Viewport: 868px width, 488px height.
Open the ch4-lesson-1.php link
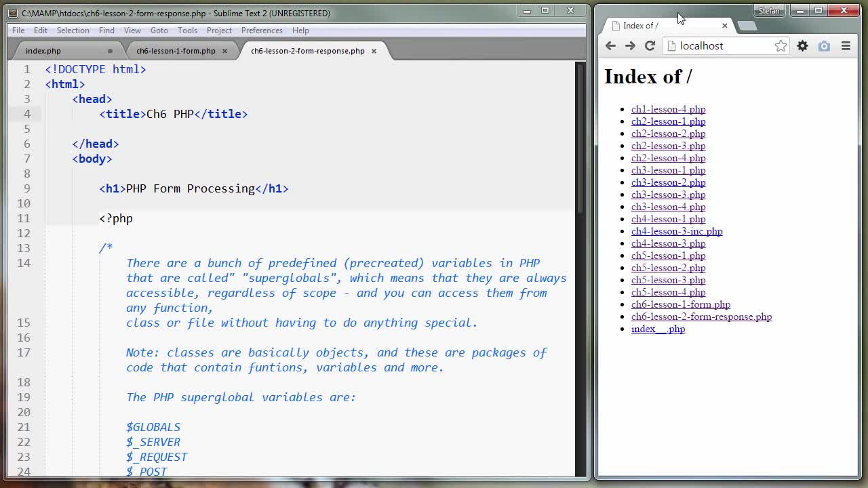coord(668,219)
